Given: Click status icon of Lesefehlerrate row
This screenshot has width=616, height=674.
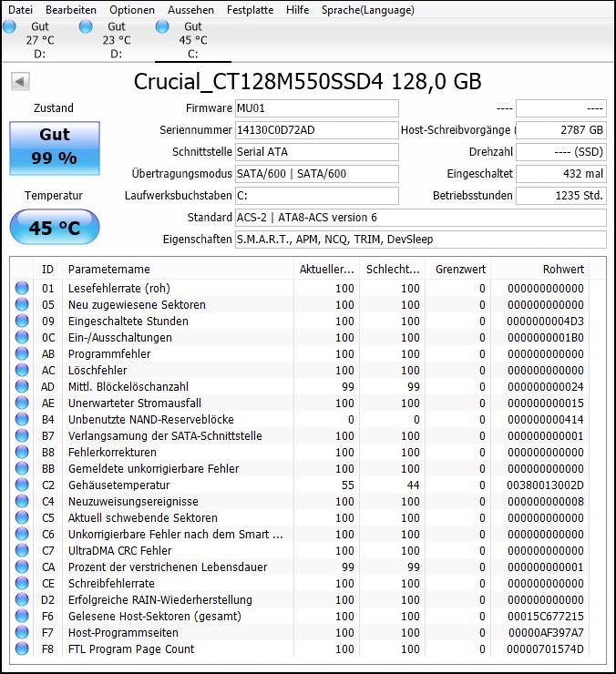Looking at the screenshot, I should 22,288.
